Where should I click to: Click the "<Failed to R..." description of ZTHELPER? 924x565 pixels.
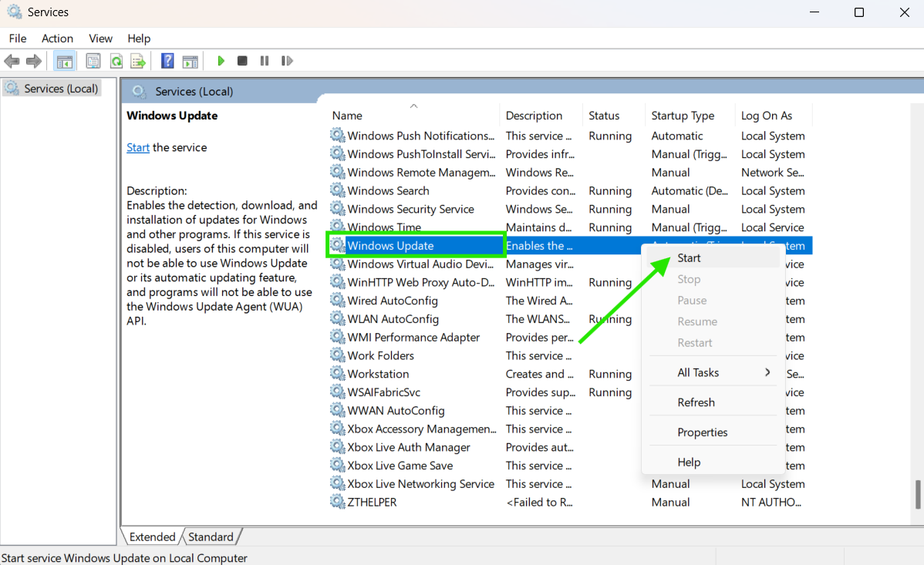[x=539, y=502]
